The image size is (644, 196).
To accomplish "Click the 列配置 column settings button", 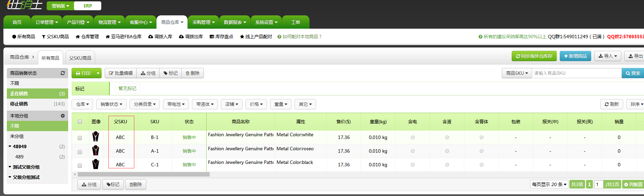I will [x=633, y=184].
